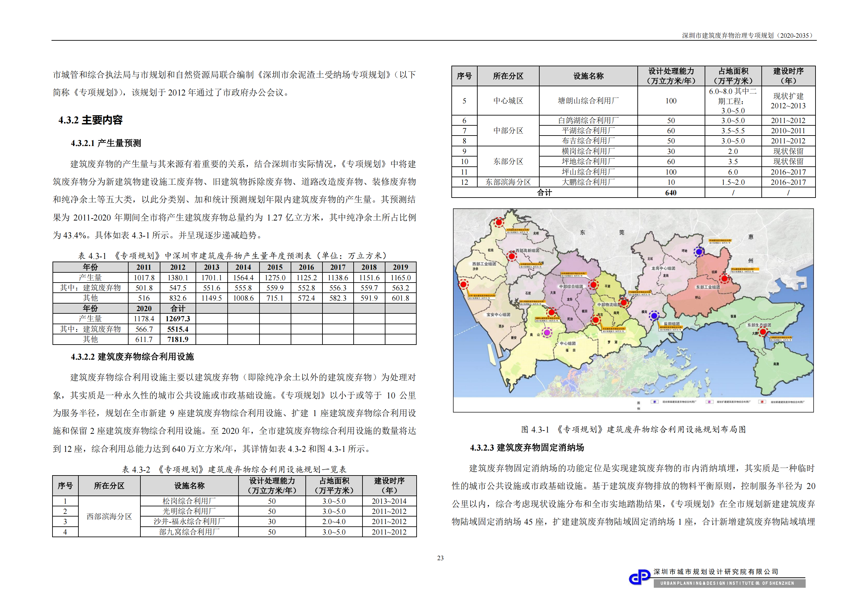Click the map label 盐田组团
Screen dimensions: 868x614
(672, 324)
